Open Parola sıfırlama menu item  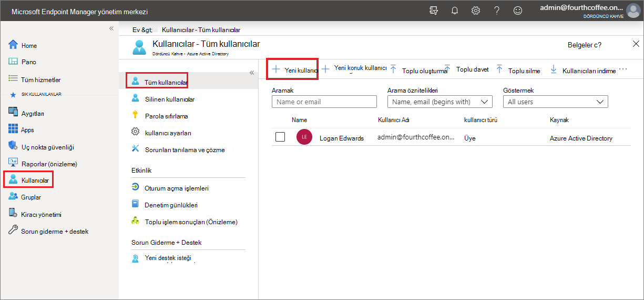(x=166, y=116)
